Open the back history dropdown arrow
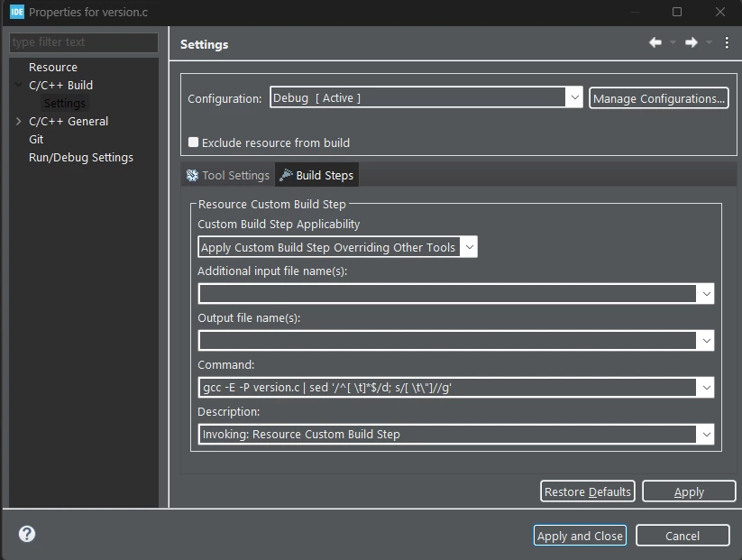This screenshot has width=742, height=560. [x=673, y=42]
